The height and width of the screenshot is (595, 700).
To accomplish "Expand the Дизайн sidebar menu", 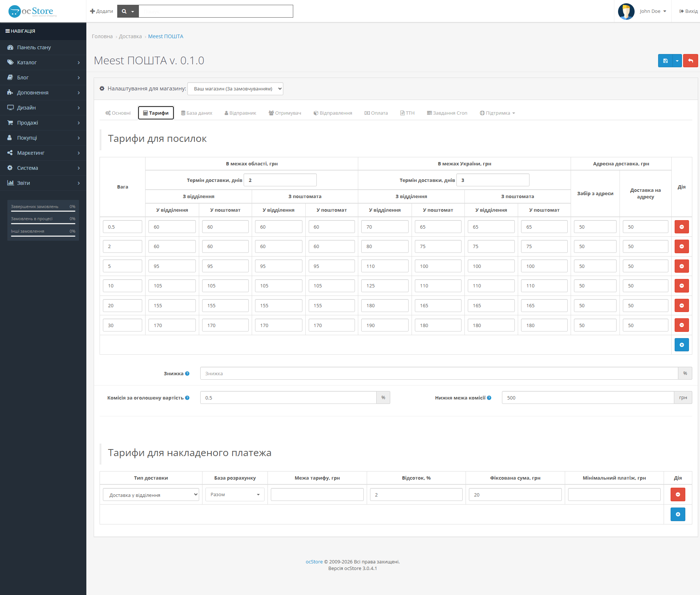I will 43,108.
